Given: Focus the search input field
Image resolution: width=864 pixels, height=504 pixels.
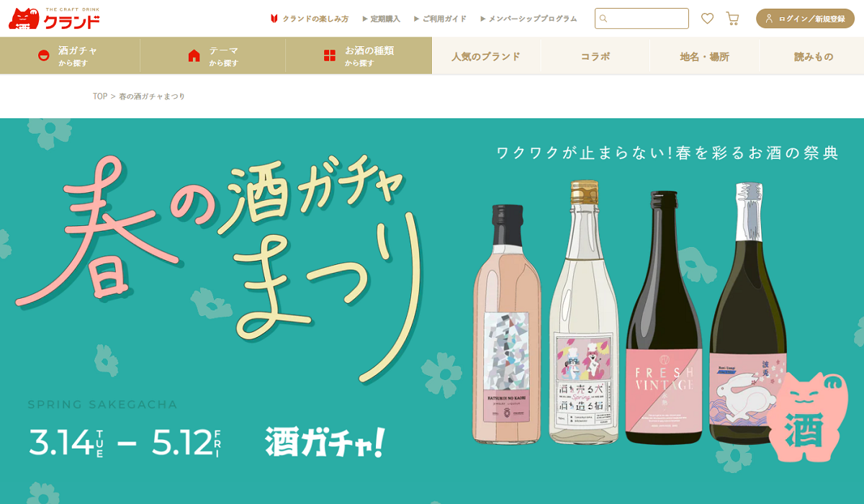Looking at the screenshot, I should (x=642, y=19).
